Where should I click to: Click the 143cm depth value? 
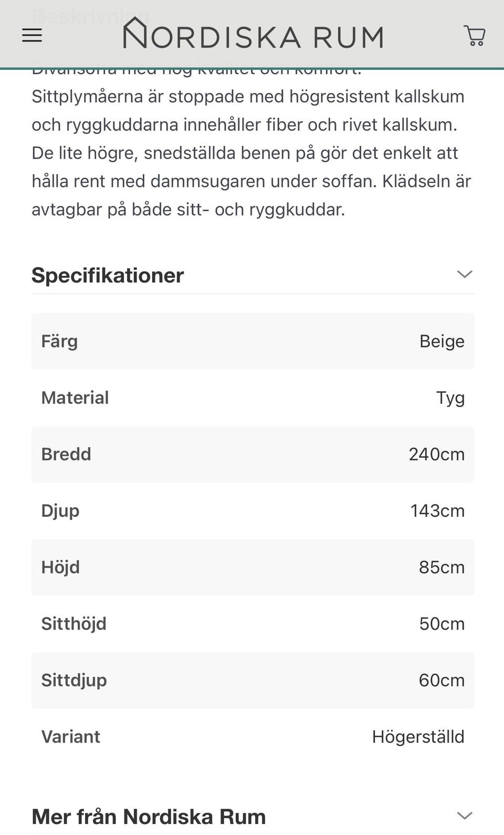coord(437,510)
